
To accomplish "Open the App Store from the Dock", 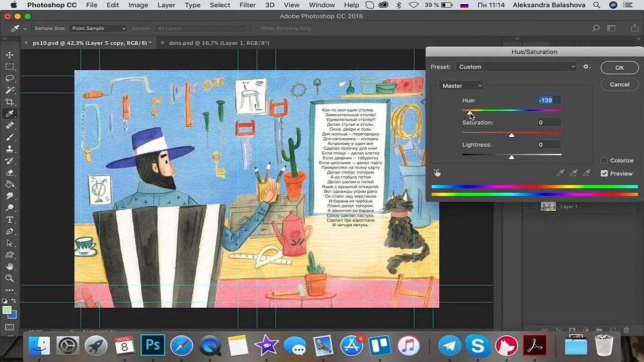I will (352, 345).
